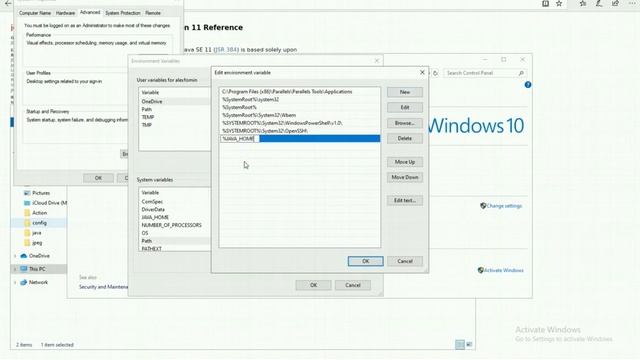640x360 pixels.
Task: Click OK in Environment Variables window
Action: [x=313, y=285]
